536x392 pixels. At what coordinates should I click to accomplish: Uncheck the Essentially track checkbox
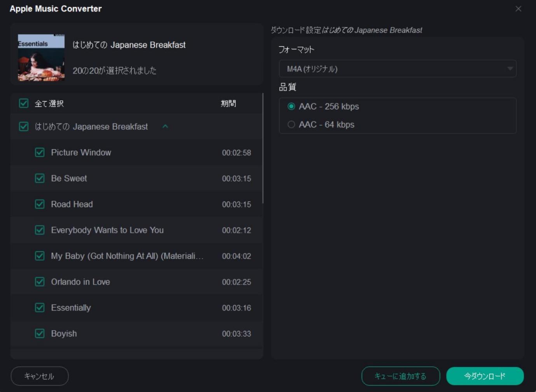(x=40, y=308)
